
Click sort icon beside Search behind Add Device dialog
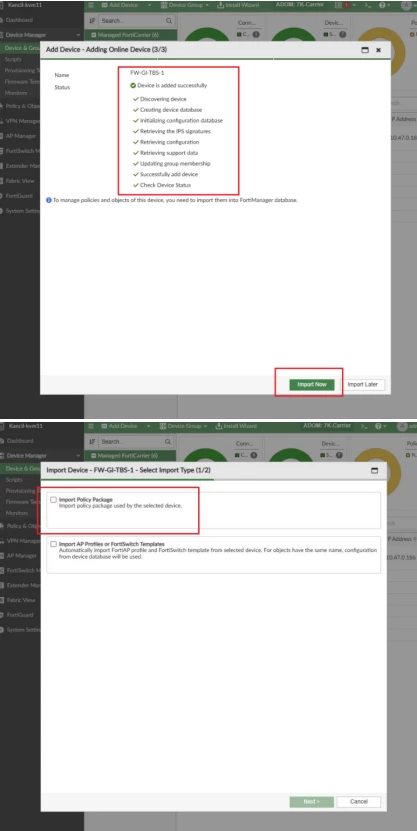pos(92,21)
